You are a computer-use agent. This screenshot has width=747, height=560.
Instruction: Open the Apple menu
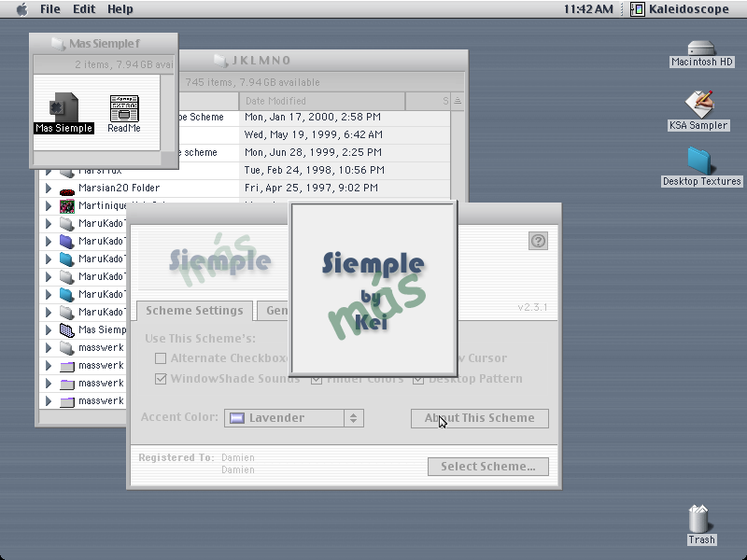tap(21, 9)
